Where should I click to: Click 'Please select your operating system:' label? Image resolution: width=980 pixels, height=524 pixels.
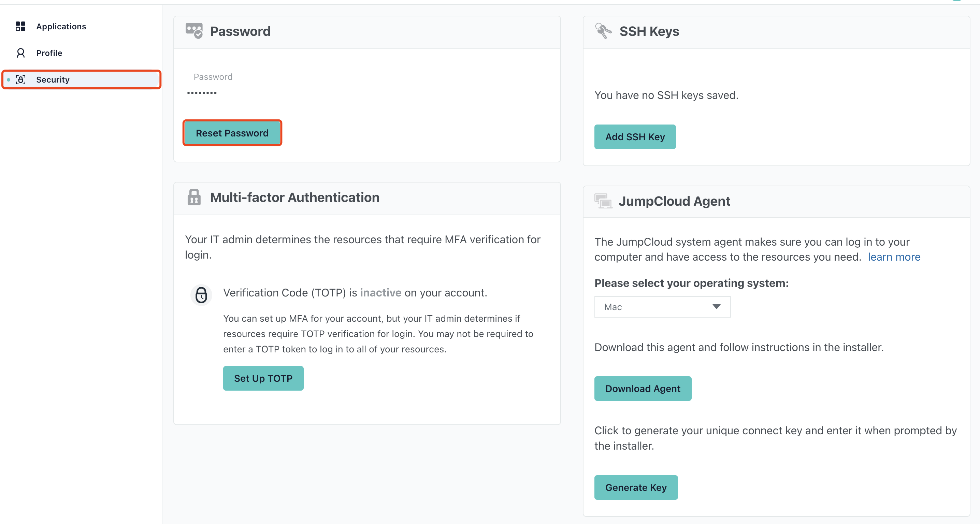[692, 283]
